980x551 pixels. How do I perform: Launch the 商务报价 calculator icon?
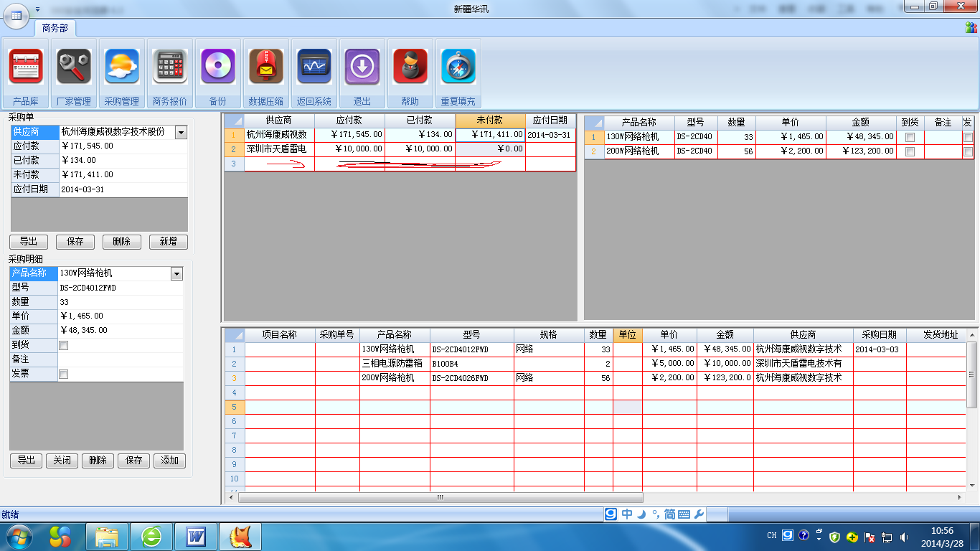pos(170,67)
